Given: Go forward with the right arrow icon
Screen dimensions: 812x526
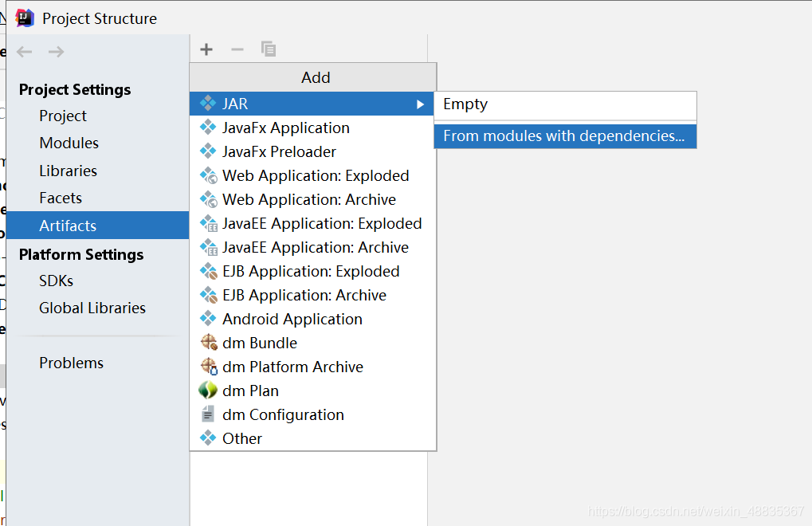Looking at the screenshot, I should 56,52.
